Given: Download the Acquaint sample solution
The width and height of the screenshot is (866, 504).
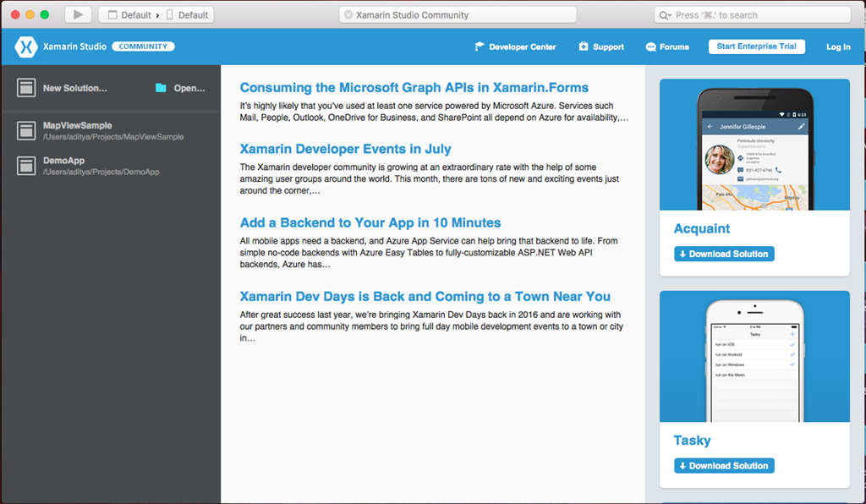Looking at the screenshot, I should coord(724,254).
